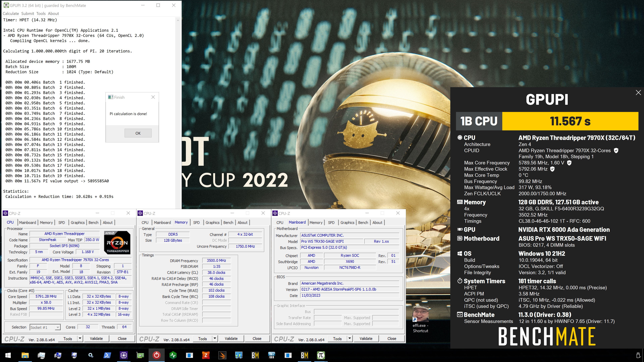This screenshot has height=362, width=644.
Task: Open the last BM BenchMate taskbar icon
Action: pos(304,355)
